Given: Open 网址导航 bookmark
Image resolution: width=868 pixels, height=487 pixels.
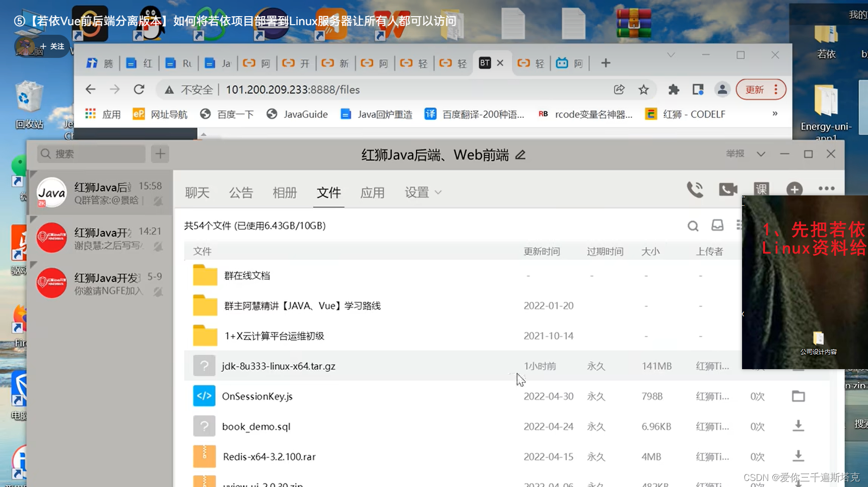Looking at the screenshot, I should [160, 114].
